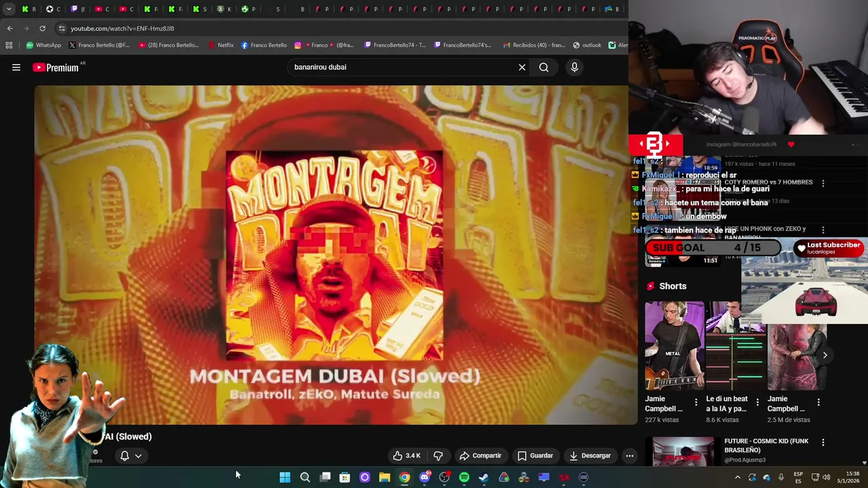Reload the page with the refresh icon
This screenshot has height=488, width=868.
[42, 28]
